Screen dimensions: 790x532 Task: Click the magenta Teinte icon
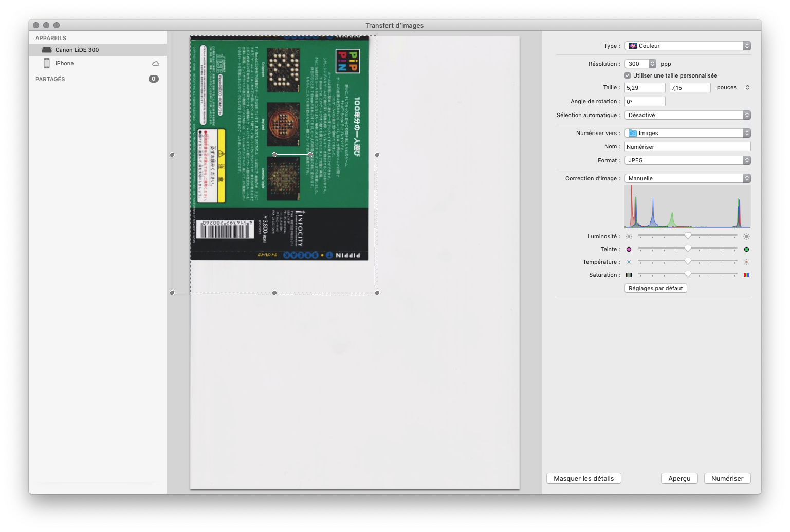pyautogui.click(x=629, y=249)
